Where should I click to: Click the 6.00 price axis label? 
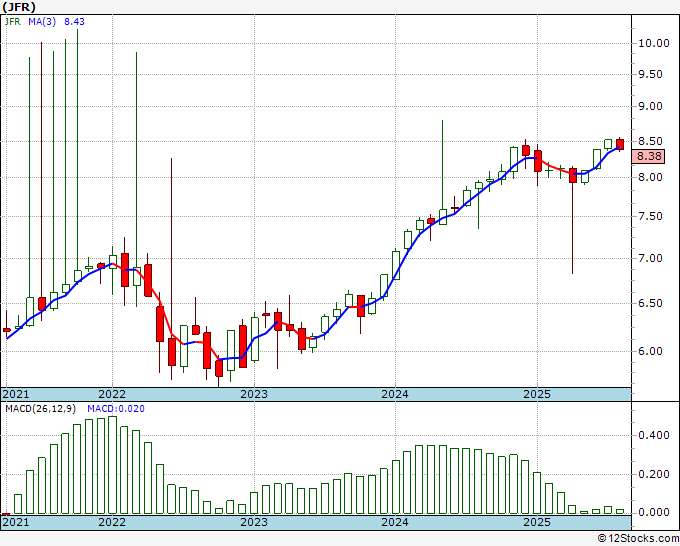(650, 351)
